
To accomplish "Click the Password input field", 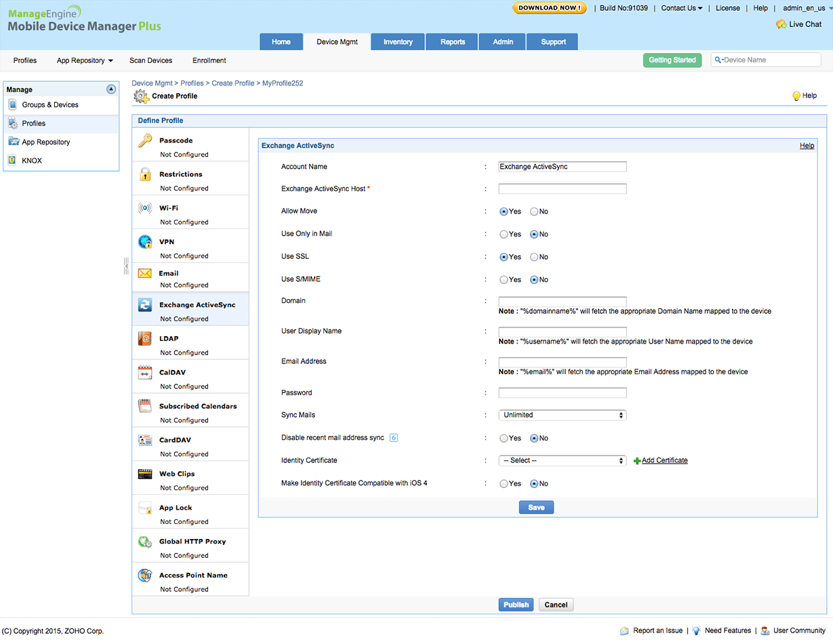I will pyautogui.click(x=563, y=393).
